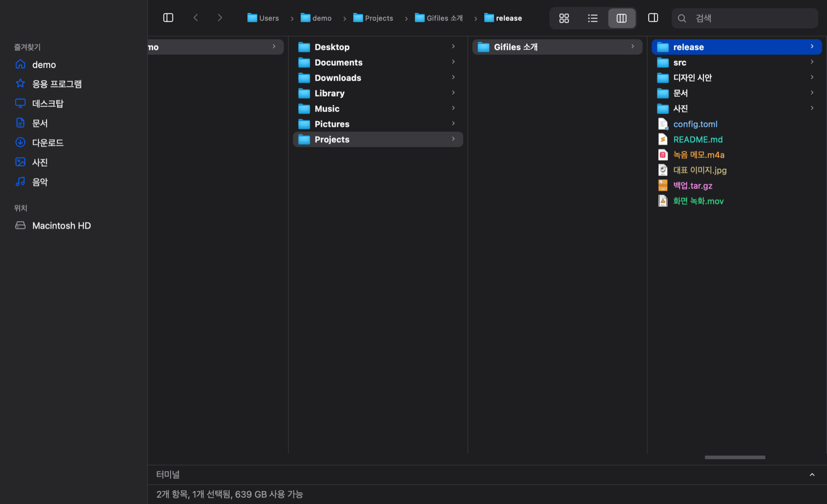The image size is (827, 504).
Task: Select the release folder row
Action: pyautogui.click(x=737, y=47)
